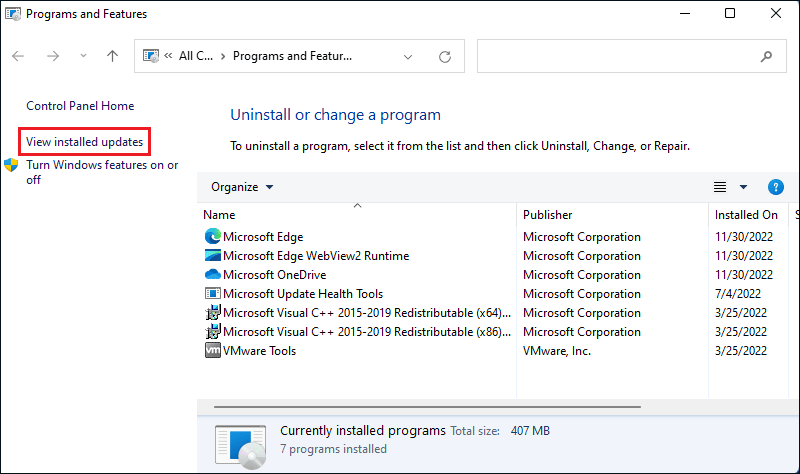The image size is (800, 474).
Task: Click the Update Health Tools icon
Action: tap(213, 293)
